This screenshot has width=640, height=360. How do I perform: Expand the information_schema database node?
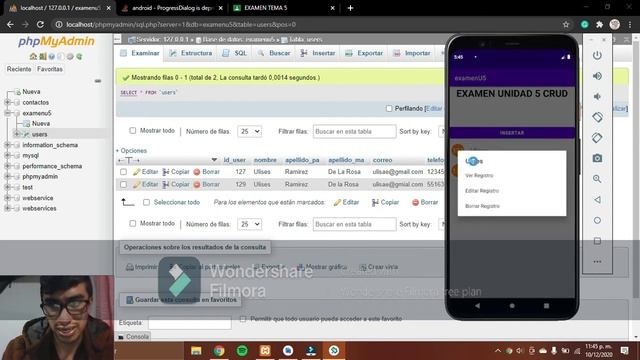7,145
